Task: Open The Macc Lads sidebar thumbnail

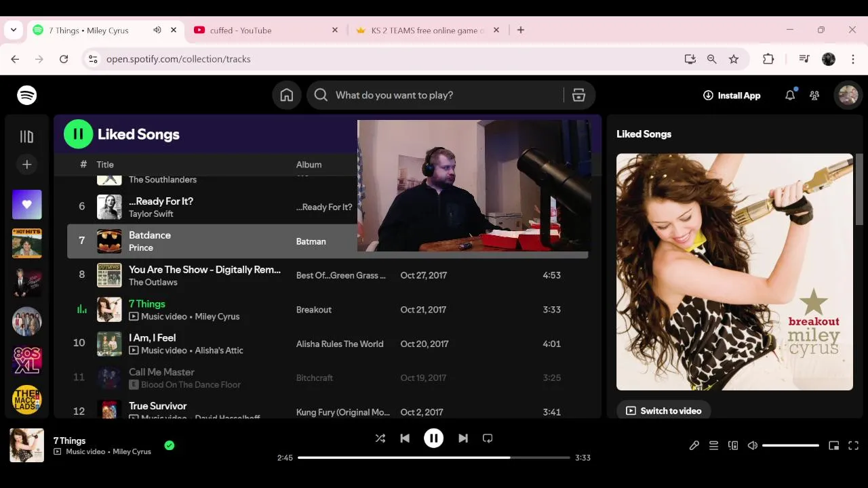Action: click(x=27, y=400)
